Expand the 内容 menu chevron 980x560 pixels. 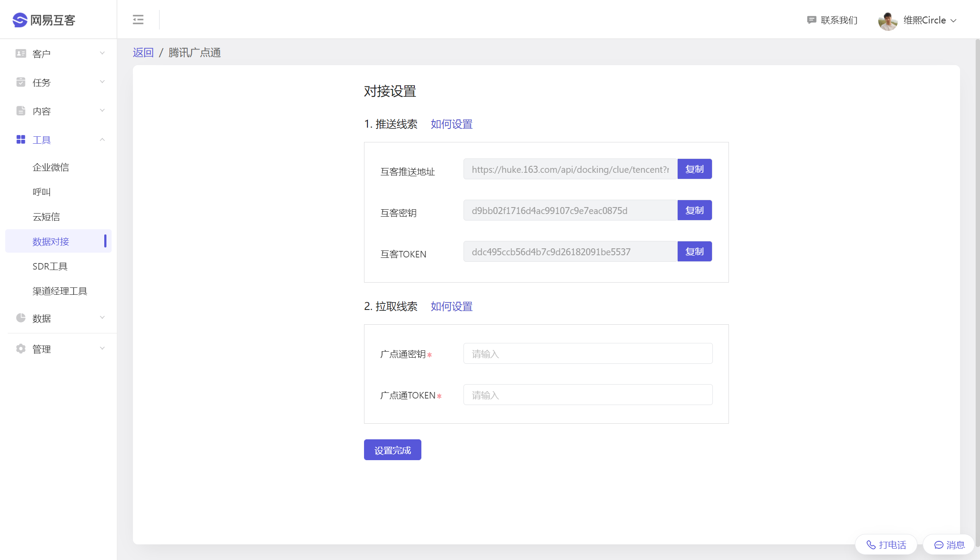click(x=102, y=110)
